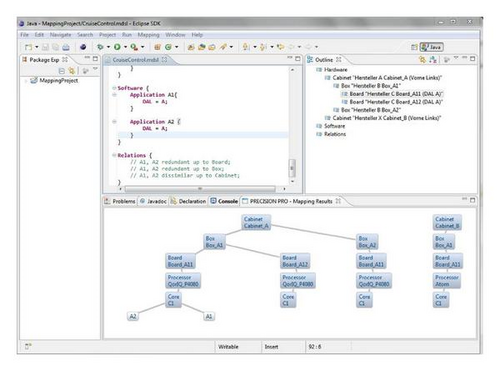Click the A2 application node in graph

click(x=133, y=316)
